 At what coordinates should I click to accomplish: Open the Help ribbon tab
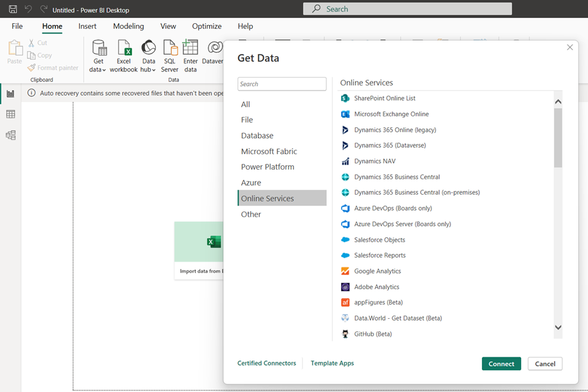click(245, 26)
